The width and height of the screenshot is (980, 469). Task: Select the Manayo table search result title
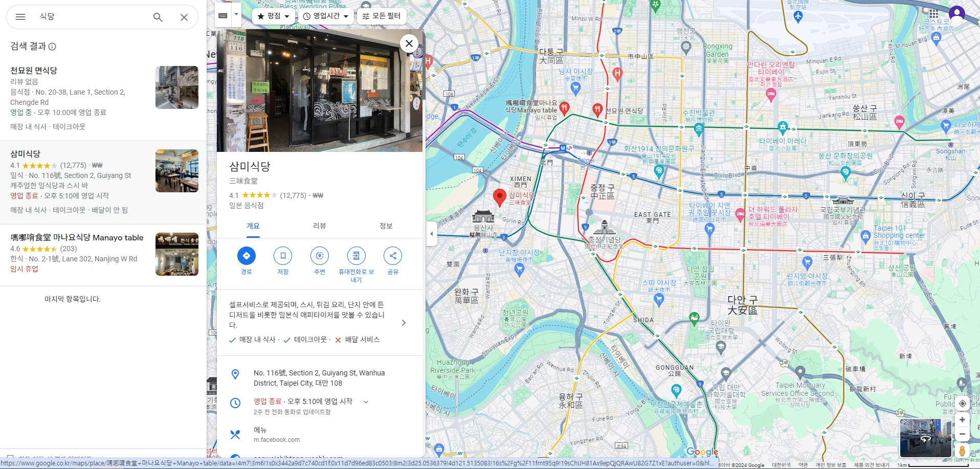coord(77,238)
